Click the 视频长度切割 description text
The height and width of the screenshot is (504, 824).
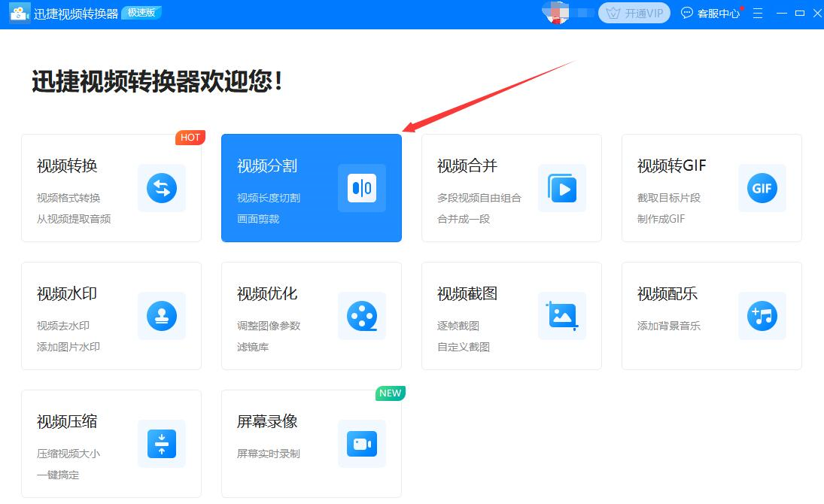pos(269,198)
